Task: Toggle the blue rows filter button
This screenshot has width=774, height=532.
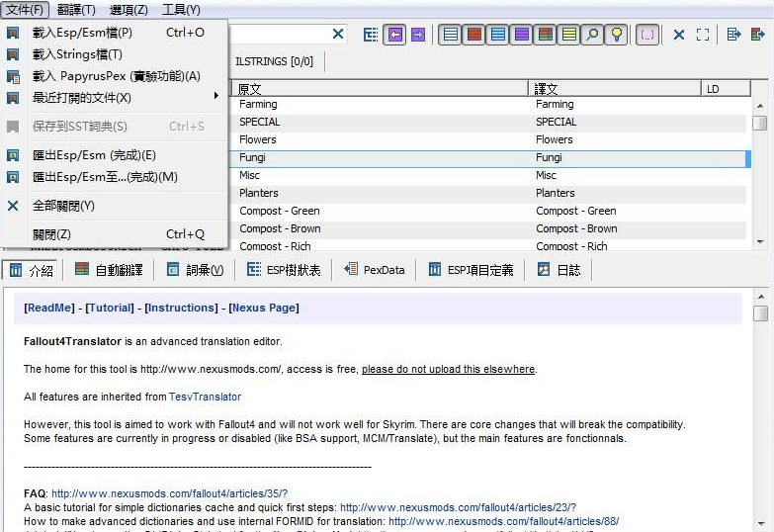Action: [x=498, y=35]
